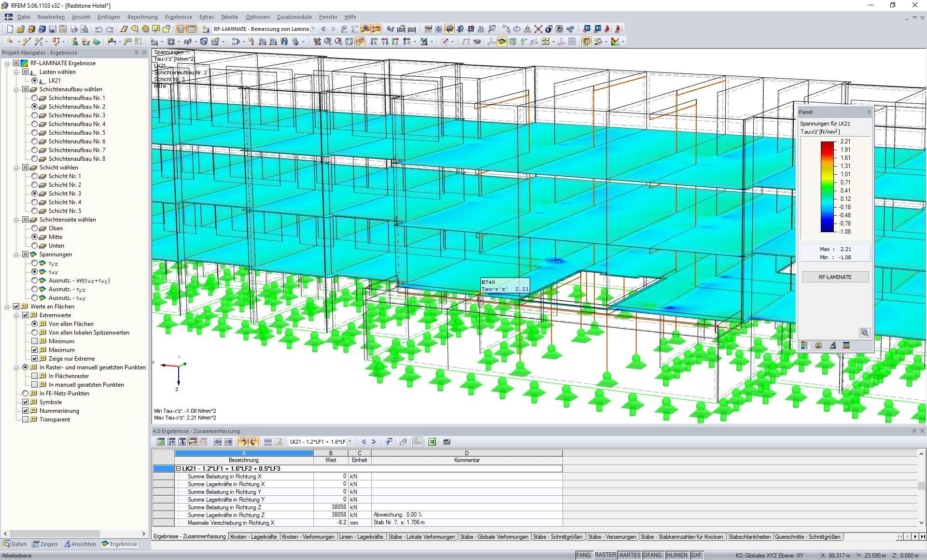927x560 pixels.
Task: Collapse RF-LAMINATE Ergebnisse tree node
Action: point(7,63)
